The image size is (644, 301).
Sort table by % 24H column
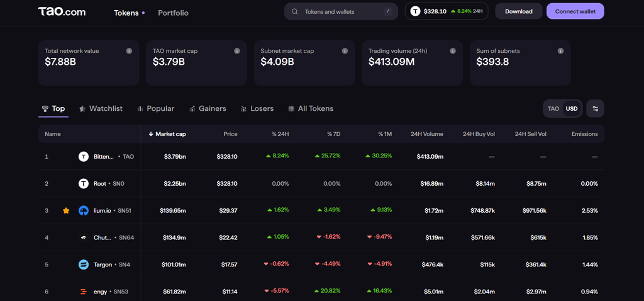click(280, 134)
